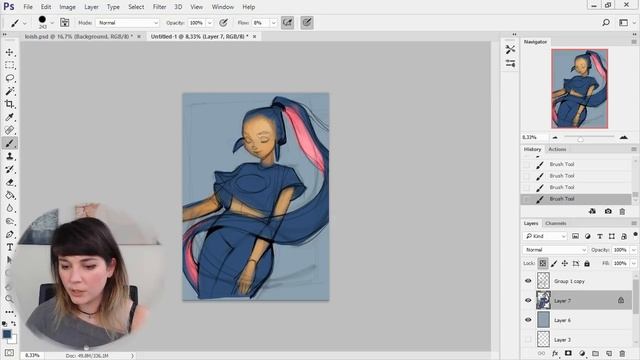Open the Layers panel menu button
640x360 pixels.
click(x=634, y=223)
